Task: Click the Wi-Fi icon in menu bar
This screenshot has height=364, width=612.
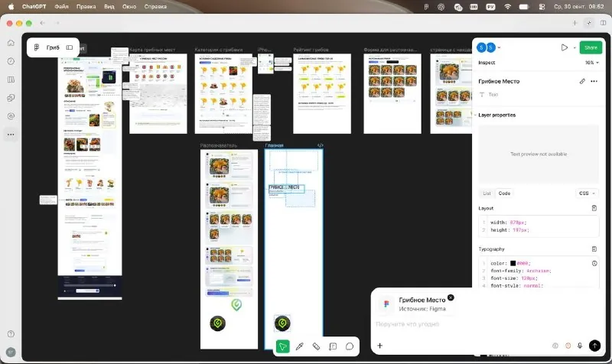Action: click(507, 7)
